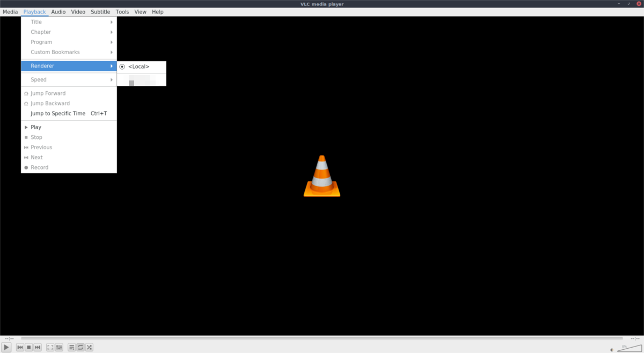Open the Help menu
The image size is (644, 353).
click(x=158, y=12)
